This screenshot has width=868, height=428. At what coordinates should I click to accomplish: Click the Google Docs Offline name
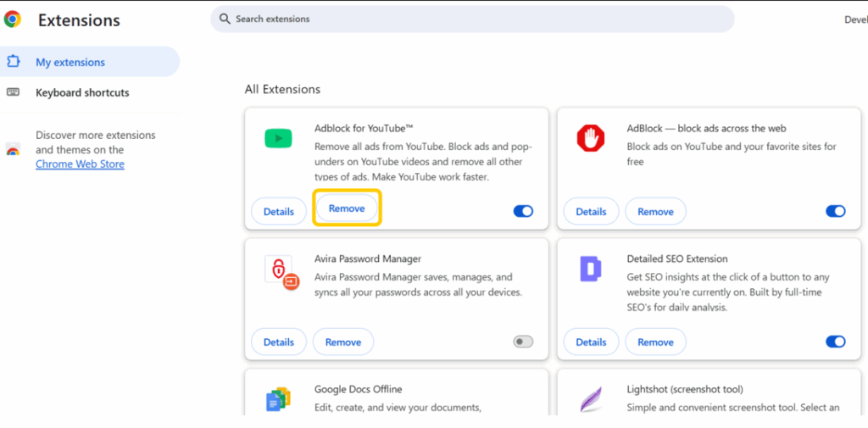pyautogui.click(x=359, y=389)
